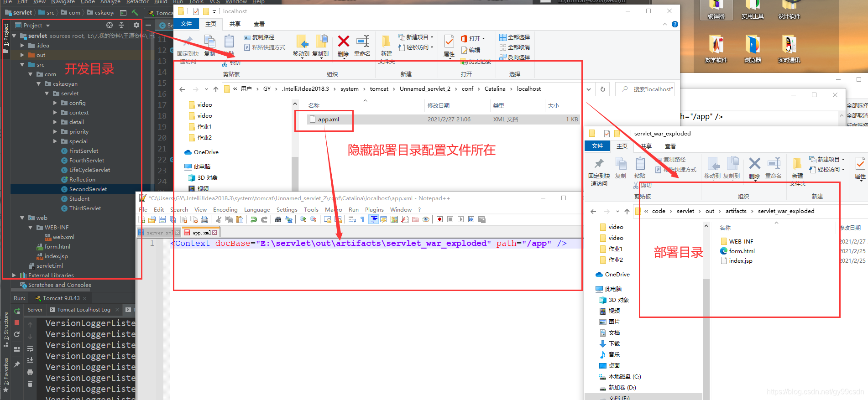Open Plugins menu in Notepad++
868x400 pixels.
(374, 209)
